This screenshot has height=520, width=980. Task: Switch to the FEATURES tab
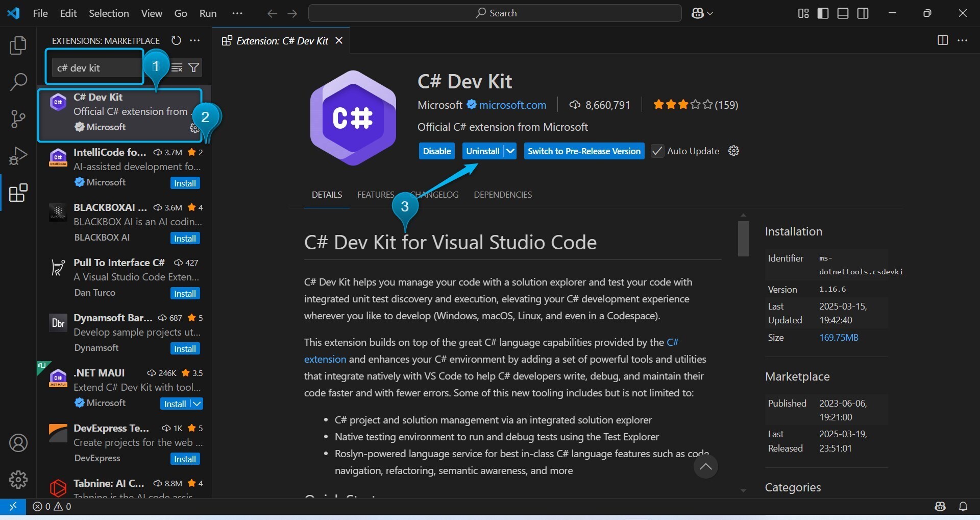376,195
